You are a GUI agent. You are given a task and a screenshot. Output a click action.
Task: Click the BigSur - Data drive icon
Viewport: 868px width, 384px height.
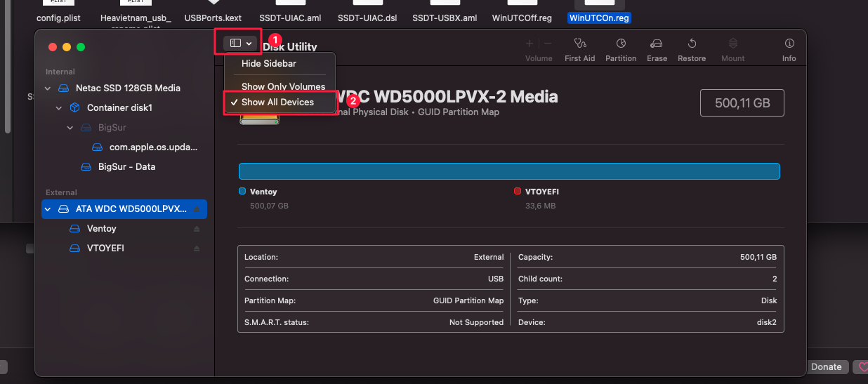click(86, 167)
